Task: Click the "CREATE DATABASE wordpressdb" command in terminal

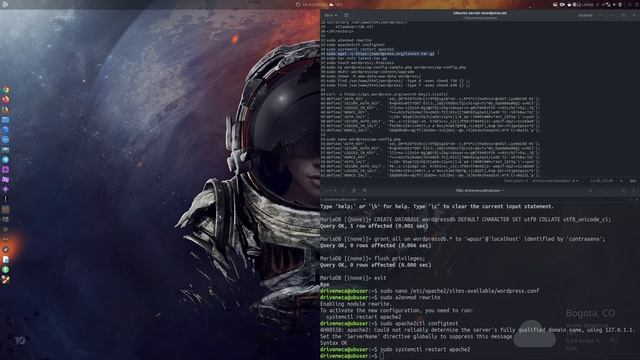Action: [492, 220]
